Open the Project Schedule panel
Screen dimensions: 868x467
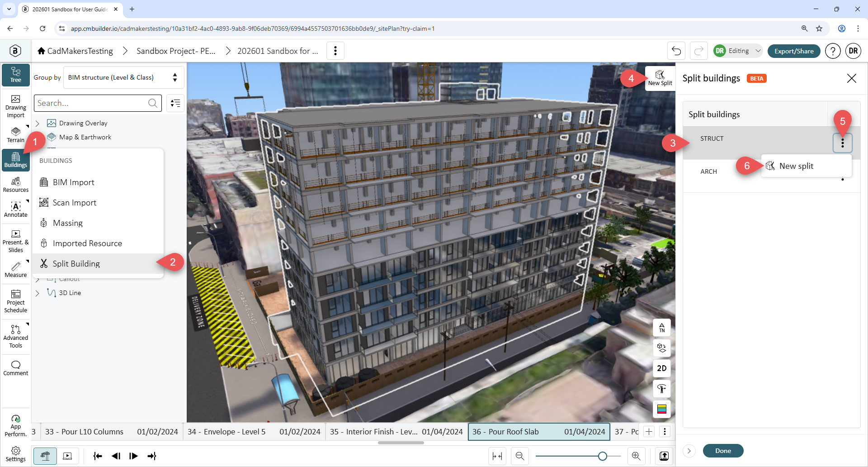[x=16, y=301]
